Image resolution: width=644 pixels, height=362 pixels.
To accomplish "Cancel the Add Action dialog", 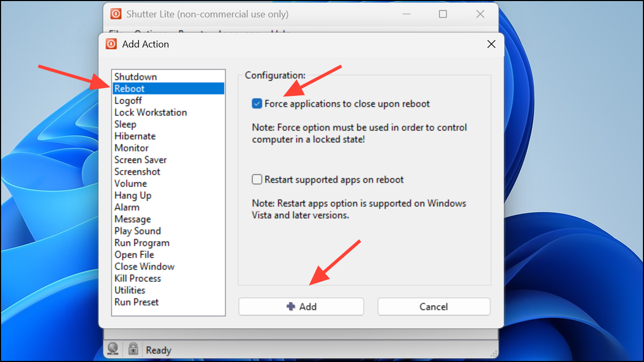I will pyautogui.click(x=434, y=307).
